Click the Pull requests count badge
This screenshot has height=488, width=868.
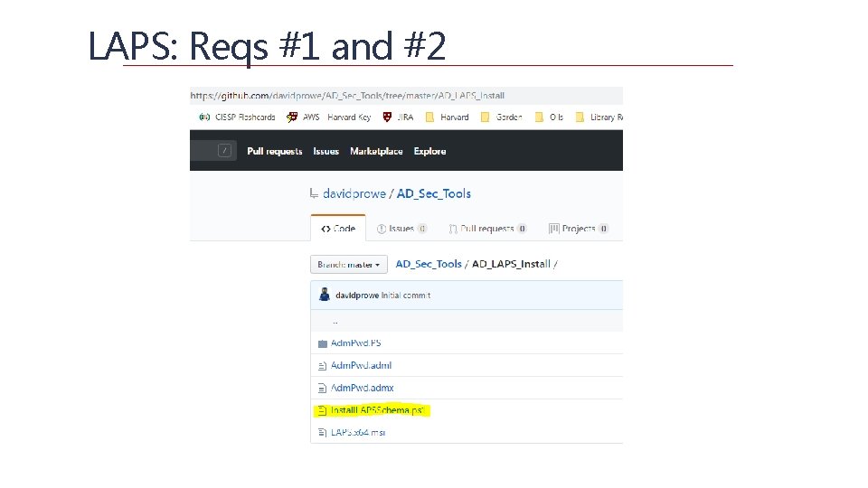click(x=522, y=229)
